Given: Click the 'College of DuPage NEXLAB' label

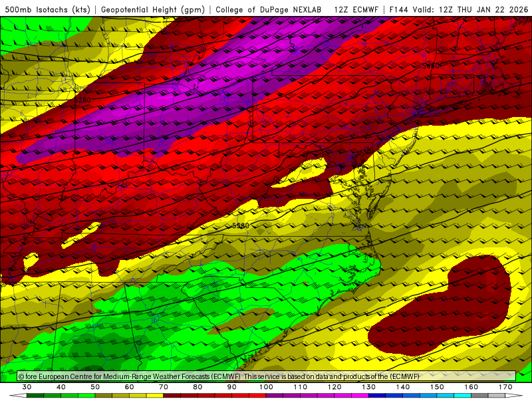Looking at the screenshot, I should click(269, 9).
